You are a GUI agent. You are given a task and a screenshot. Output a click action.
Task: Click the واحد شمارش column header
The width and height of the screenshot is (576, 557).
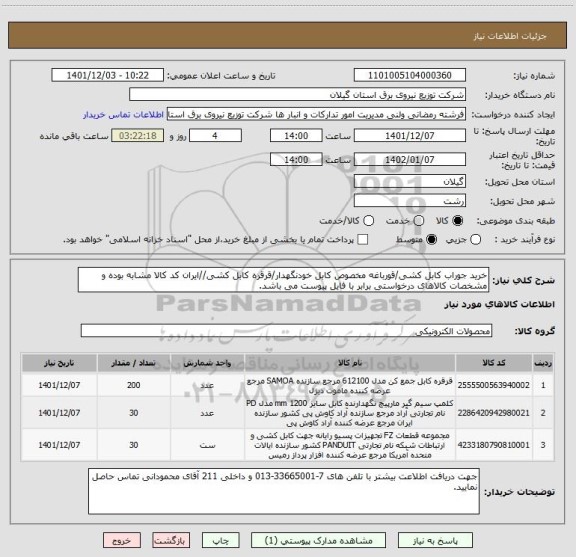(x=207, y=363)
